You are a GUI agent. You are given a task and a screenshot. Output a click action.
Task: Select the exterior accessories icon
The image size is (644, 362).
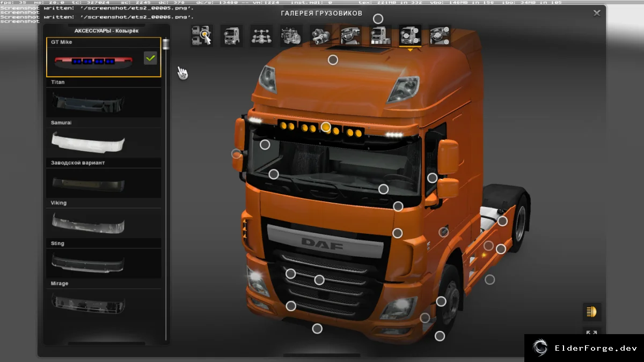click(x=410, y=35)
